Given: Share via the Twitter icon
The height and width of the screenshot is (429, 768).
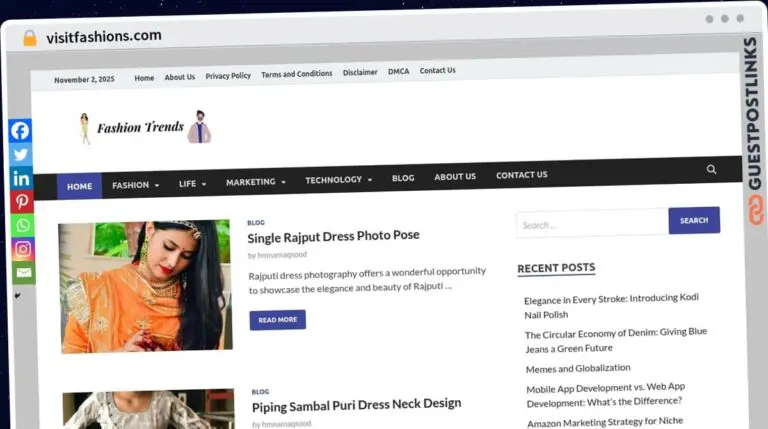Looking at the screenshot, I should coord(21,154).
